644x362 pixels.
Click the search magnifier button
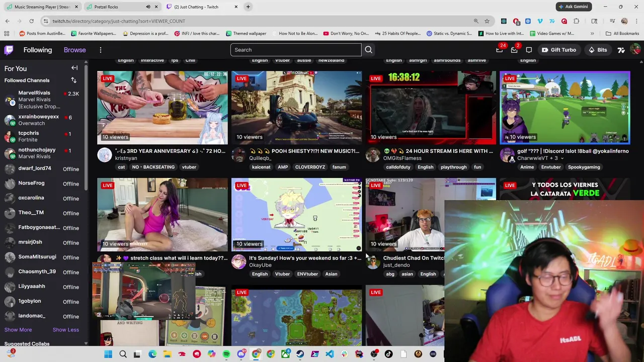pos(368,50)
